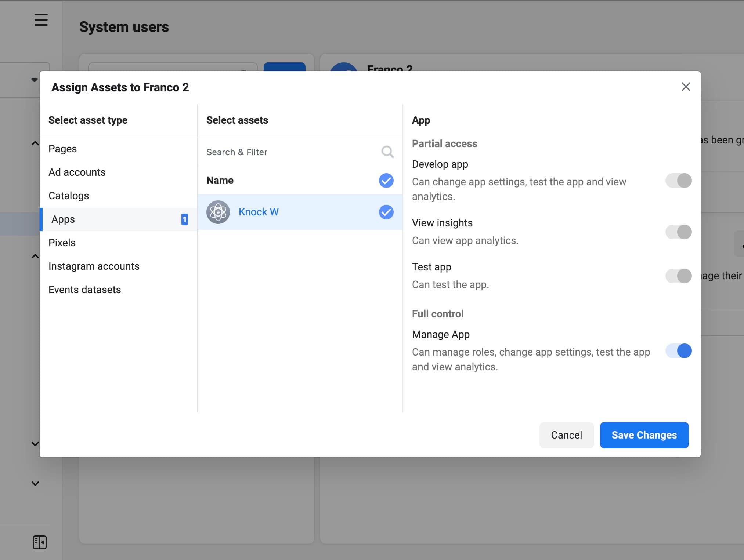Expand the lower sidebar section chevron
744x560 pixels.
(x=35, y=483)
